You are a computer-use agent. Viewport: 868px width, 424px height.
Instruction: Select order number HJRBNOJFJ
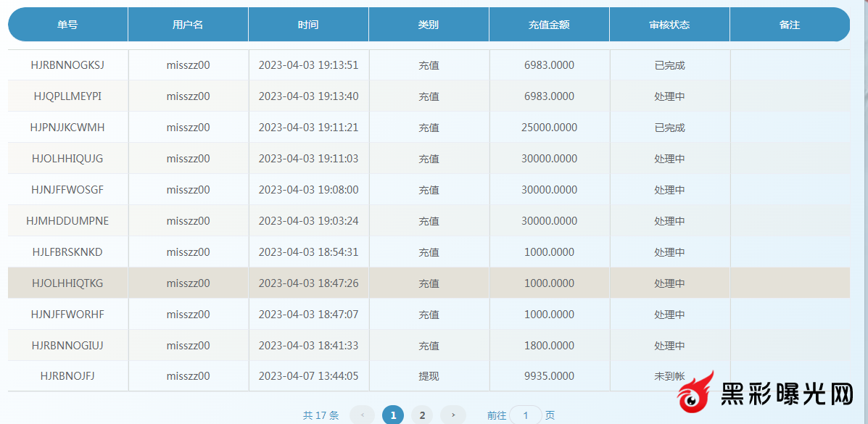click(67, 376)
